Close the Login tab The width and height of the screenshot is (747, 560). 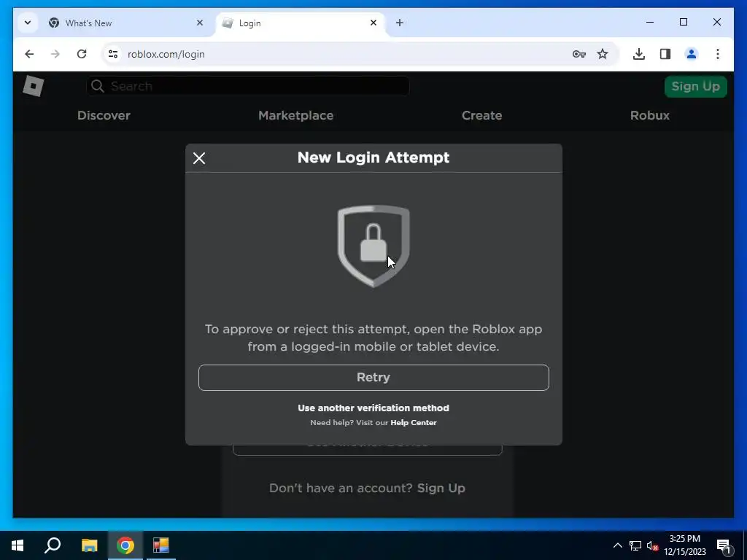tap(373, 23)
